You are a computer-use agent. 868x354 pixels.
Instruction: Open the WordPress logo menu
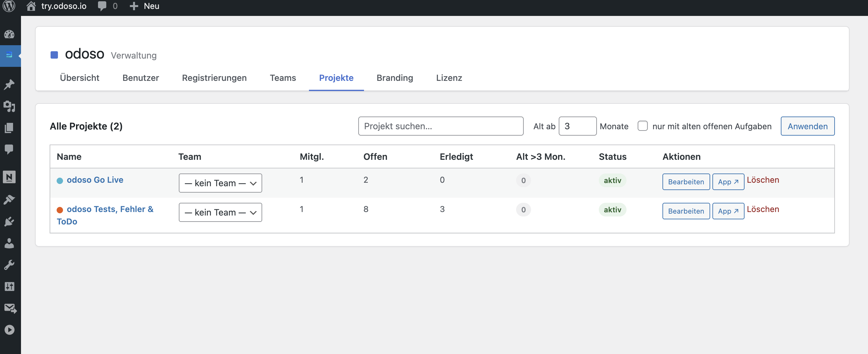(9, 6)
